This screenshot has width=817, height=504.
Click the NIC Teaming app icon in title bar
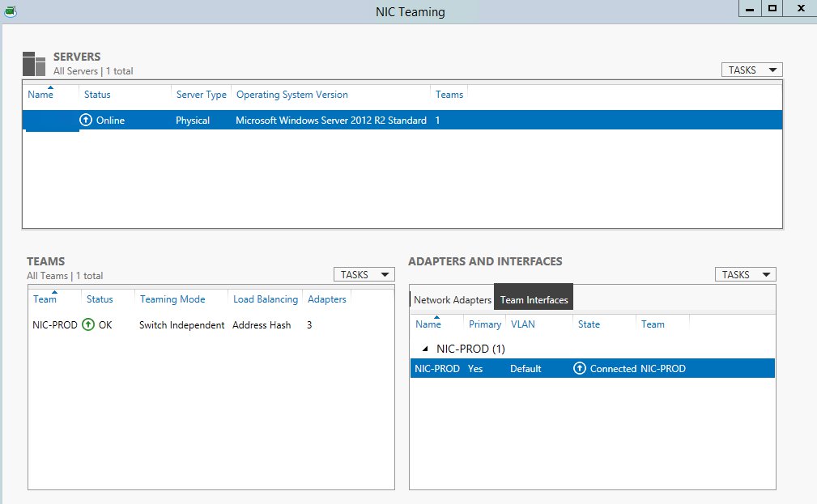tap(10, 11)
